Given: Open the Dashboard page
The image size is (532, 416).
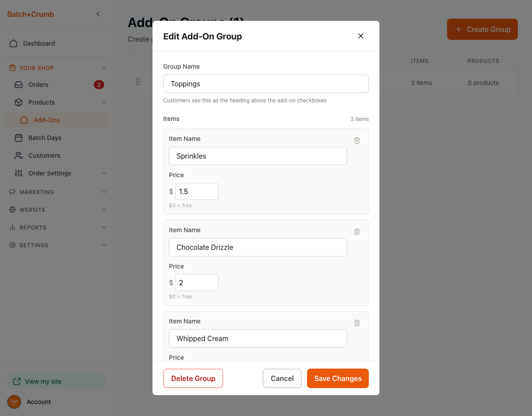Looking at the screenshot, I should 39,43.
